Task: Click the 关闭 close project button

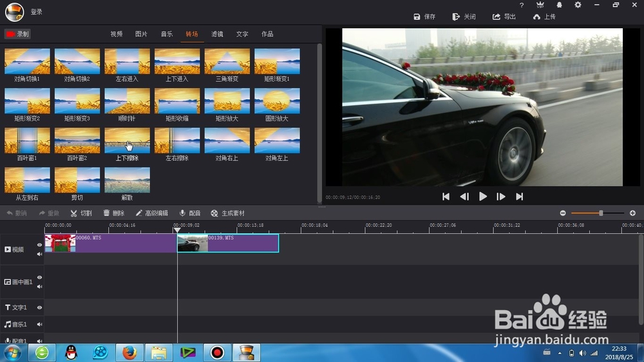Action: [464, 17]
